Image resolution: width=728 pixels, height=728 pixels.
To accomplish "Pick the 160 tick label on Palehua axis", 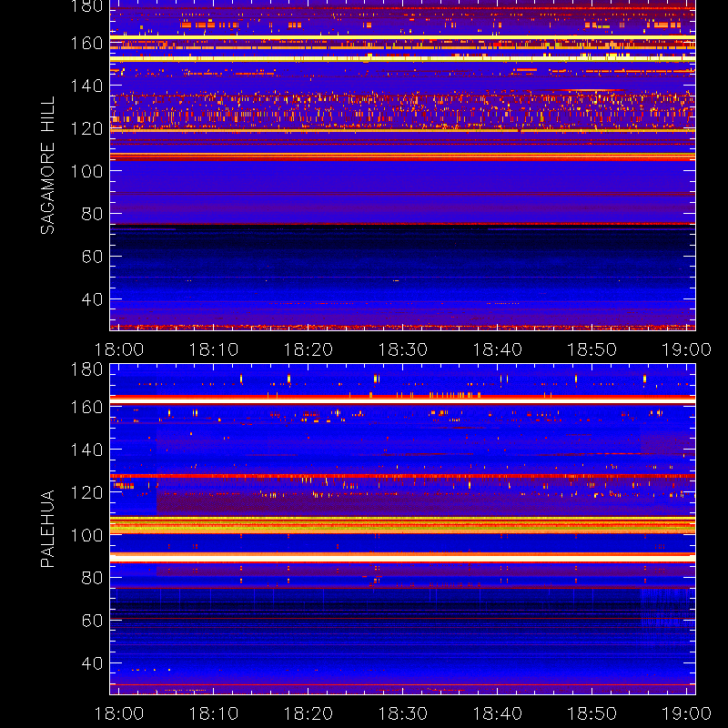I will pos(86,407).
